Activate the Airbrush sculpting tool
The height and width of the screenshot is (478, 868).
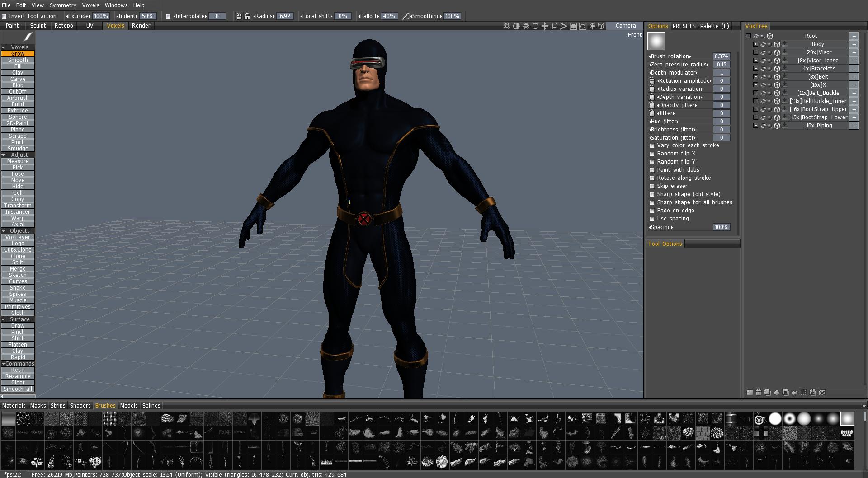tap(18, 98)
